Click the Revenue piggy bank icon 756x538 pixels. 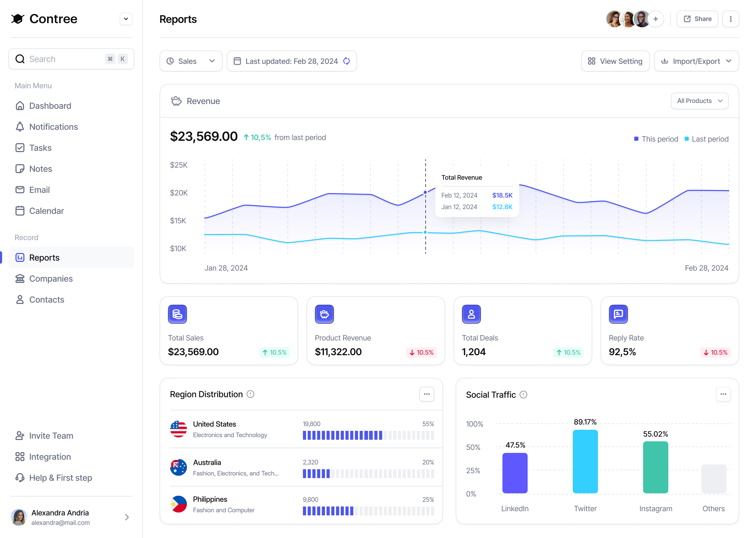(176, 101)
